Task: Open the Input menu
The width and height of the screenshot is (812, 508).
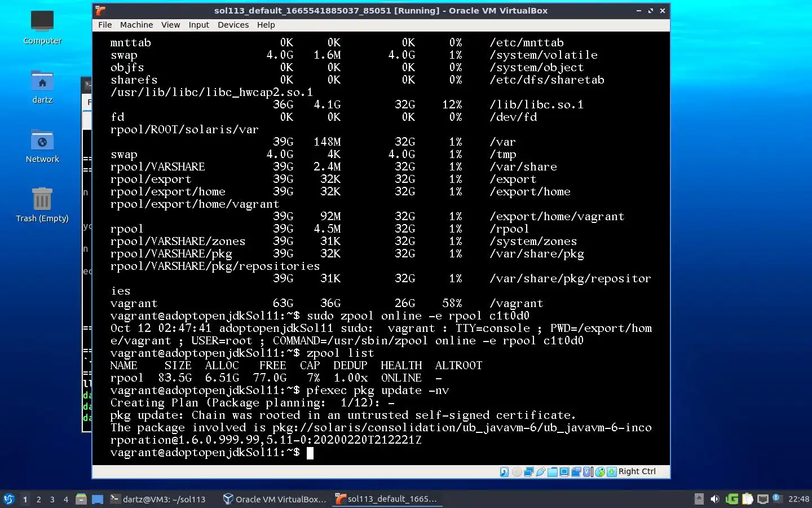Action: 198,25
